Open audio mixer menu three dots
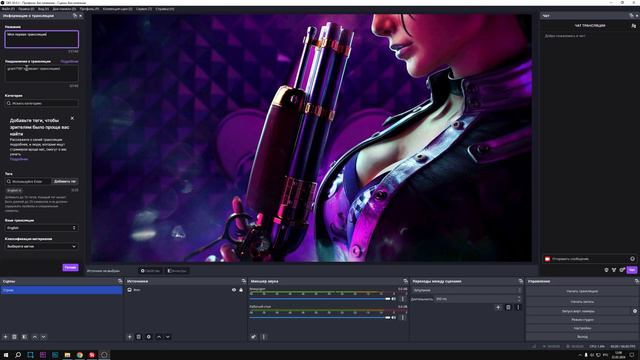Image resolution: width=640 pixels, height=360 pixels. point(263,337)
